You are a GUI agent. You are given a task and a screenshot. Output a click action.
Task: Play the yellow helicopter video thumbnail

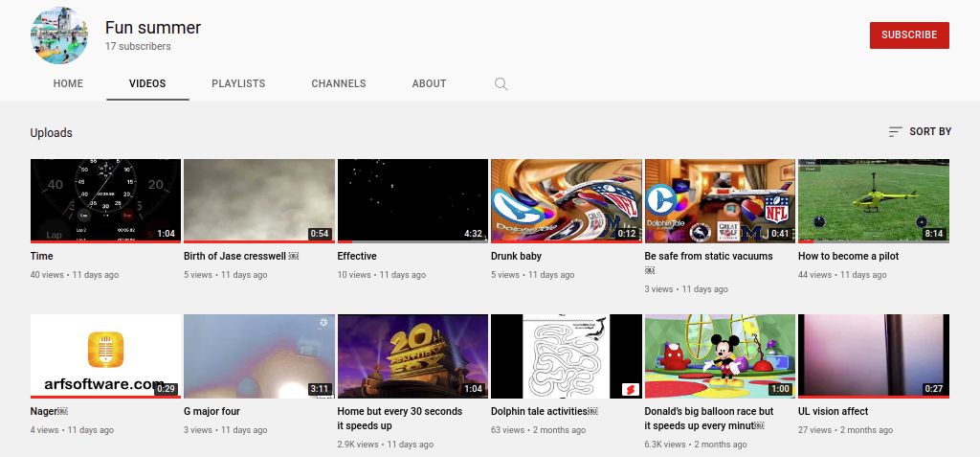(x=874, y=201)
